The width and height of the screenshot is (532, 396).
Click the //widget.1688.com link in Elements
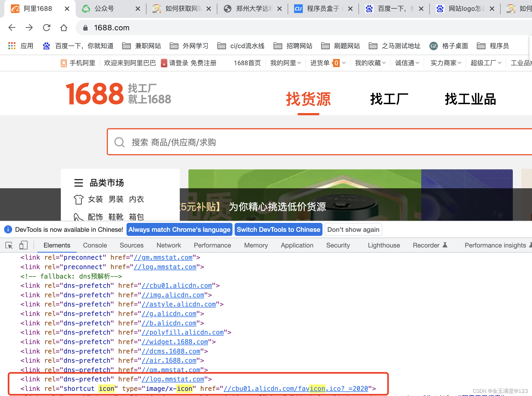pyautogui.click(x=175, y=342)
